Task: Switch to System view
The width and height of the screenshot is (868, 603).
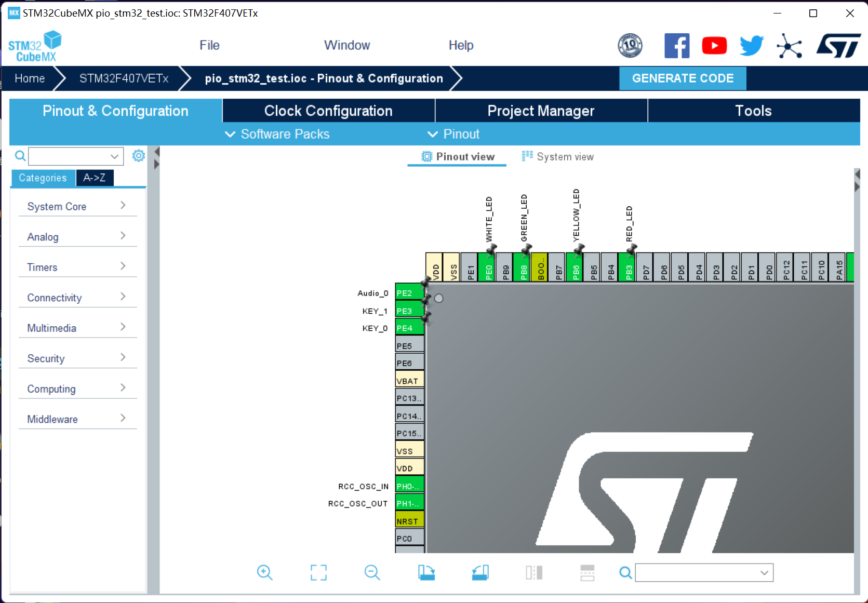Action: coord(558,156)
